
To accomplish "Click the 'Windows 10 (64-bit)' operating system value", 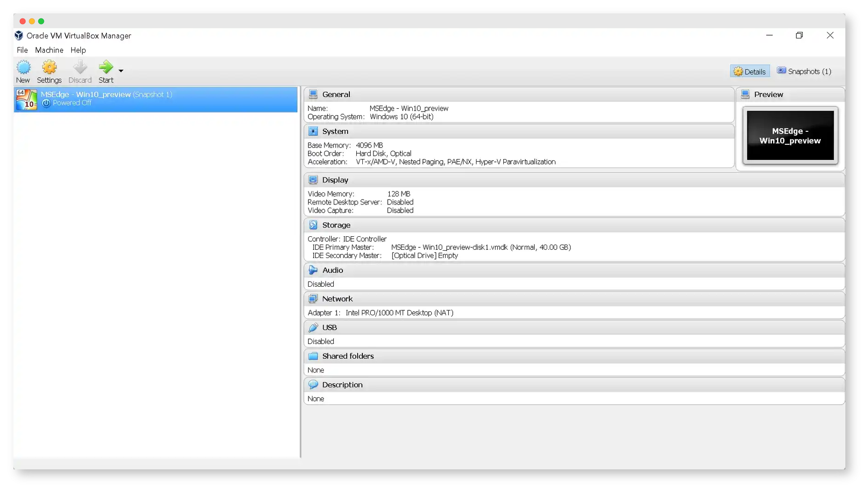I will (x=402, y=117).
